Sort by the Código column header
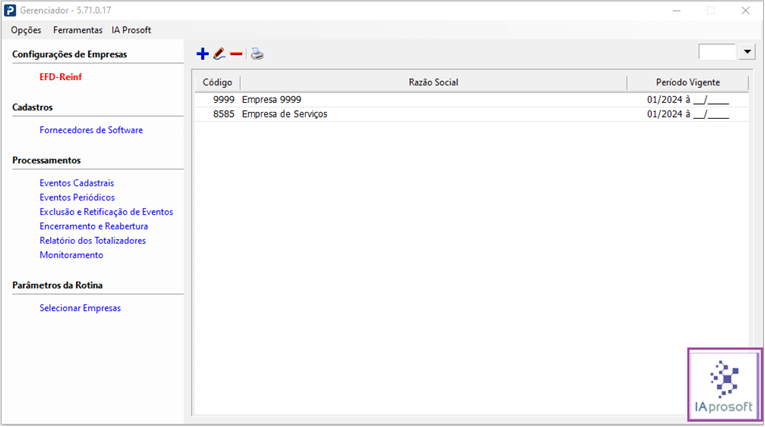 point(218,82)
